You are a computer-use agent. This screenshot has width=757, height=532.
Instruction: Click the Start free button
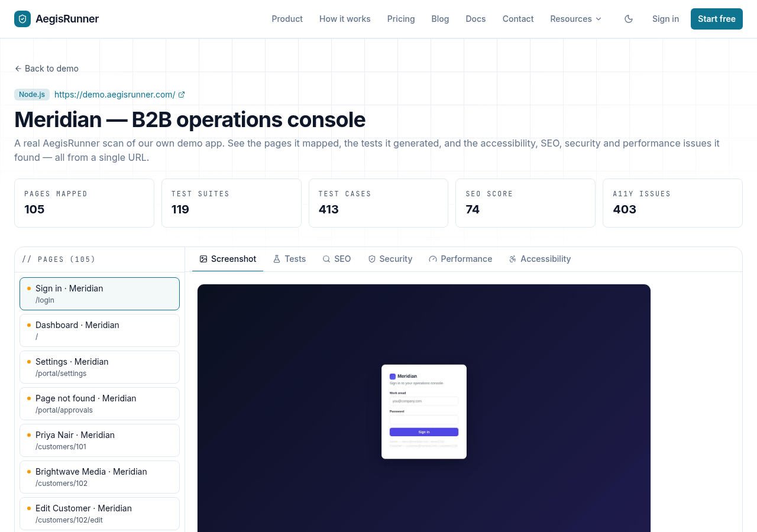(717, 19)
